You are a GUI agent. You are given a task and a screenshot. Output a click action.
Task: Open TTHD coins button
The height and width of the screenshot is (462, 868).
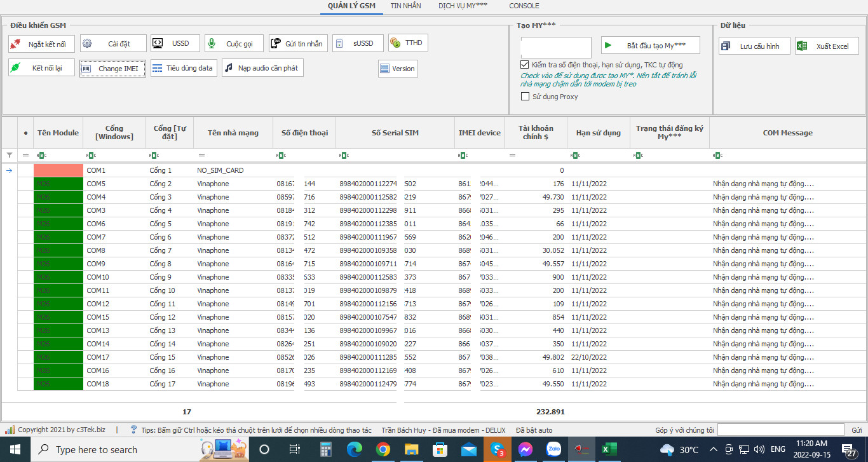coord(408,43)
